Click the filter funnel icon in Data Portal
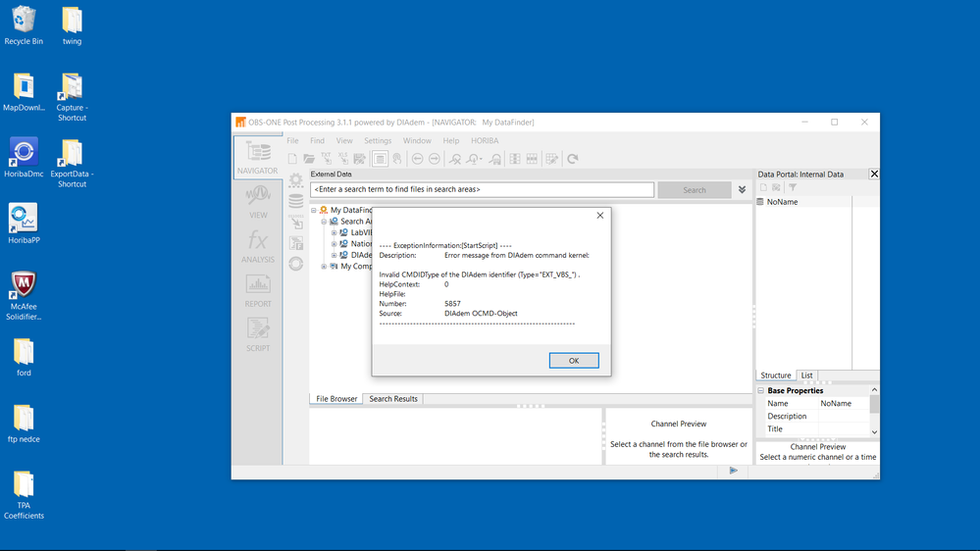 793,187
